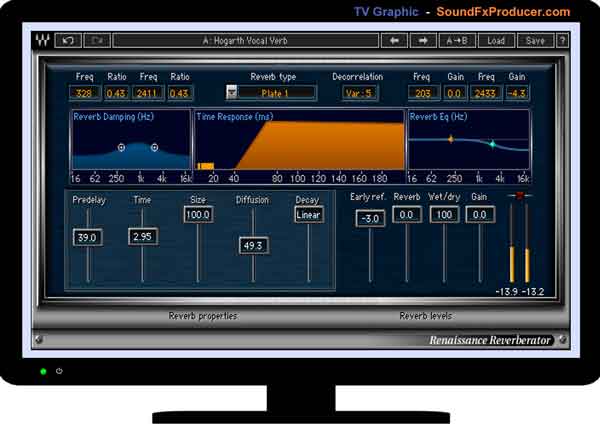
Task: Edit first damping Ratio value 0.43
Action: (x=116, y=93)
